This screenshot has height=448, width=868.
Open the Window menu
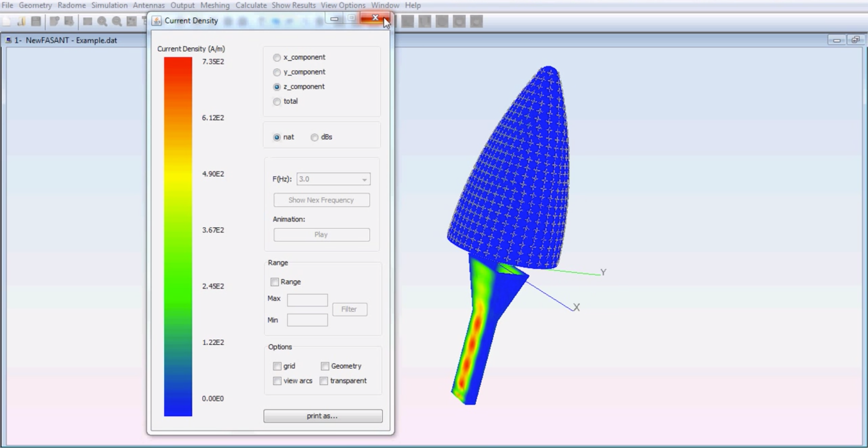(385, 5)
